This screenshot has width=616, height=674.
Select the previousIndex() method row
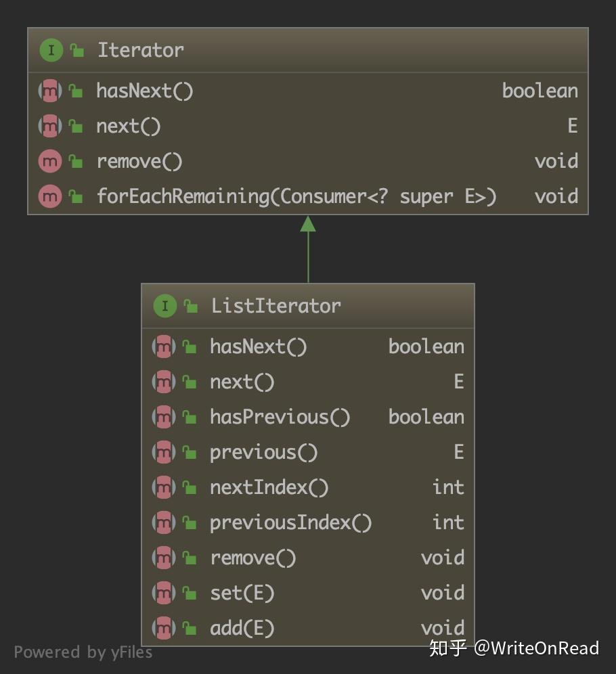coord(291,522)
